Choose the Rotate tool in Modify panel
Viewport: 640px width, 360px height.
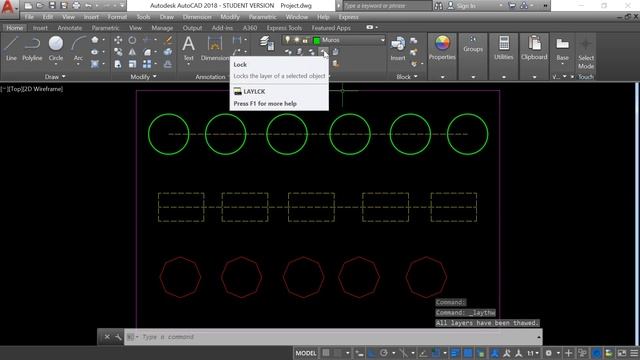pos(132,40)
